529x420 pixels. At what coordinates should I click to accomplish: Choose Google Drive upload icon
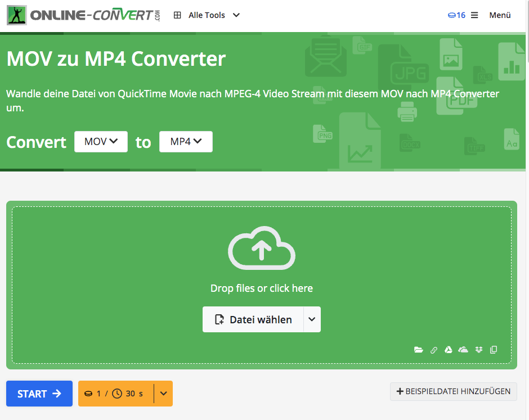[449, 350]
